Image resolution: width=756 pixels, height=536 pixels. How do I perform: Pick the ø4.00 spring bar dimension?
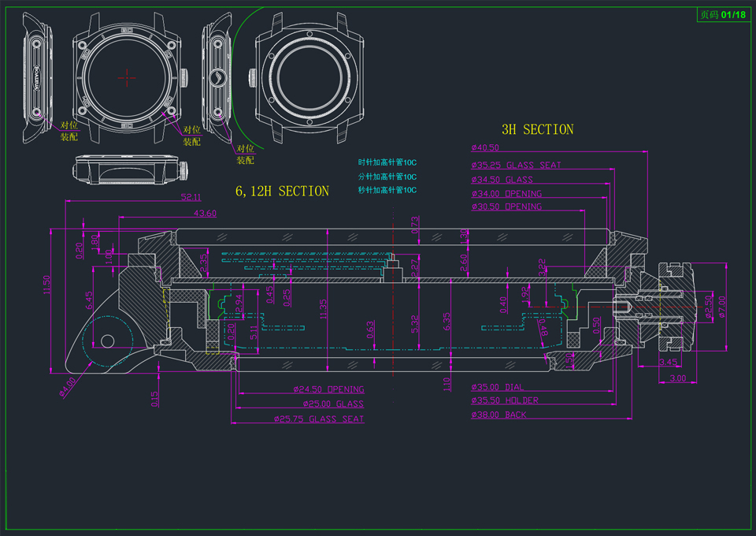(68, 387)
